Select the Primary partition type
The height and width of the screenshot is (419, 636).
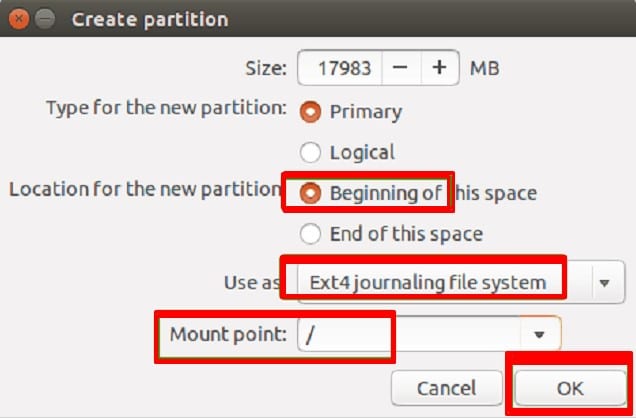311,111
